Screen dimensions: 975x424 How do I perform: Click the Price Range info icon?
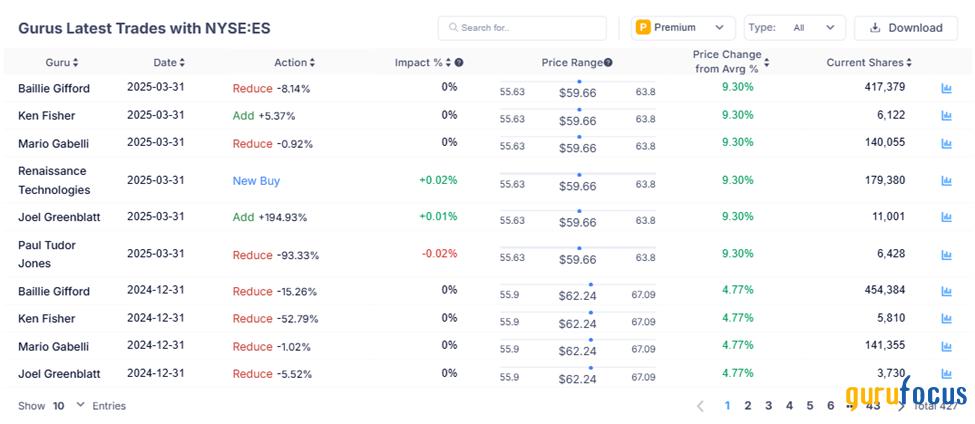(608, 62)
